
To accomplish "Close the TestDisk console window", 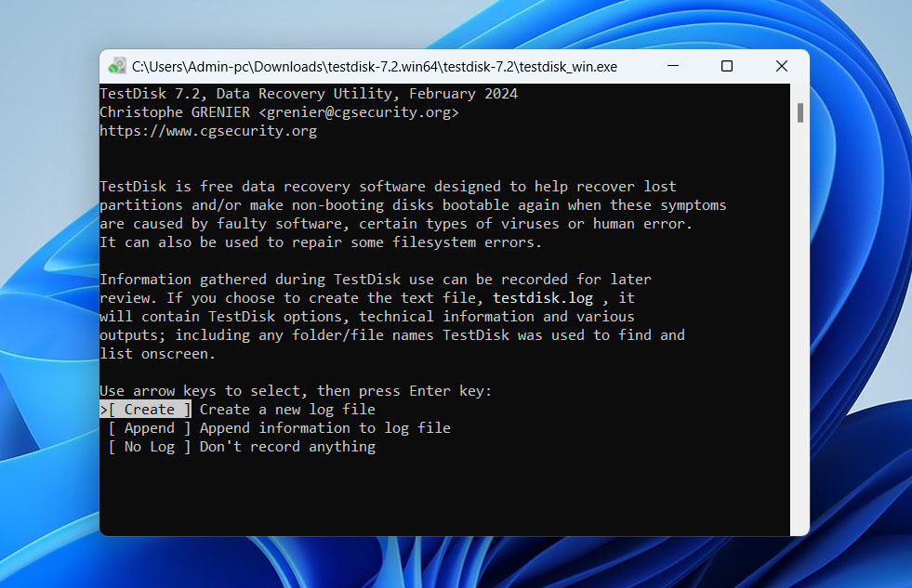I will pos(782,66).
